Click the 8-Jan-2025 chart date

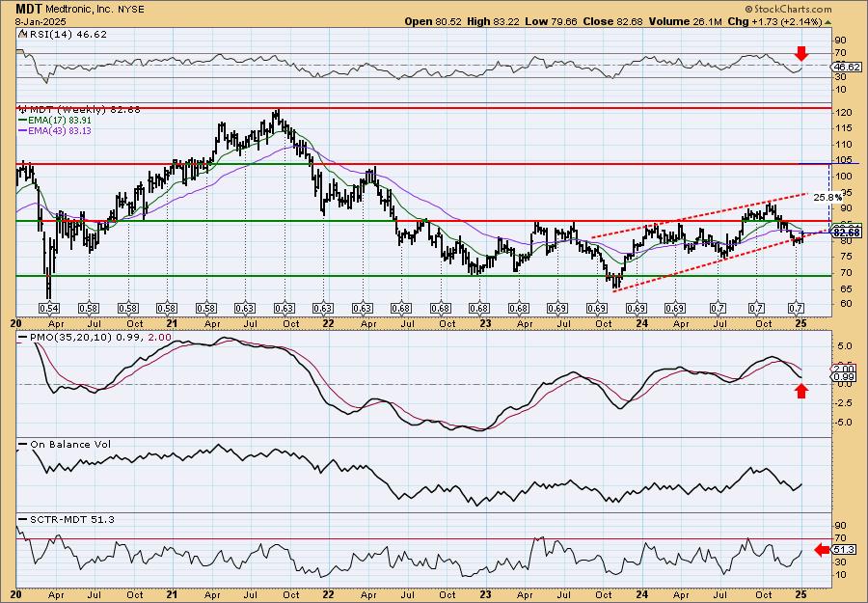point(41,21)
